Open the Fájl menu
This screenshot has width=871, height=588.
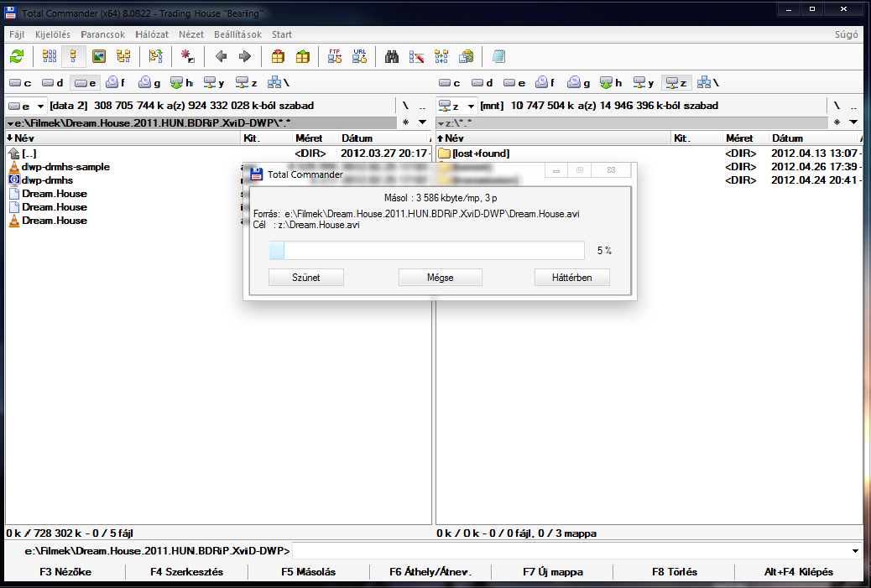tap(17, 34)
